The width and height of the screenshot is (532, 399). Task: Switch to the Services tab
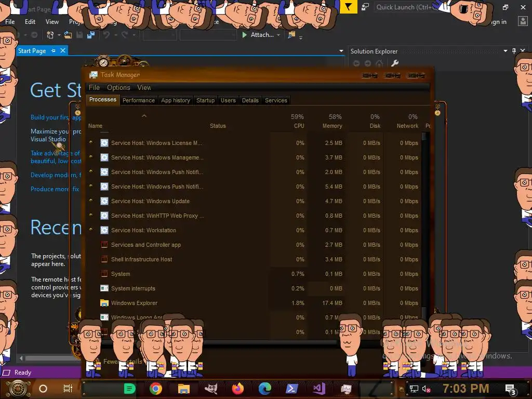point(276,100)
